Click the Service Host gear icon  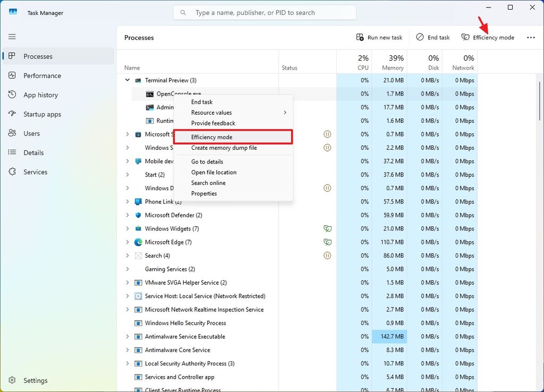(138, 296)
